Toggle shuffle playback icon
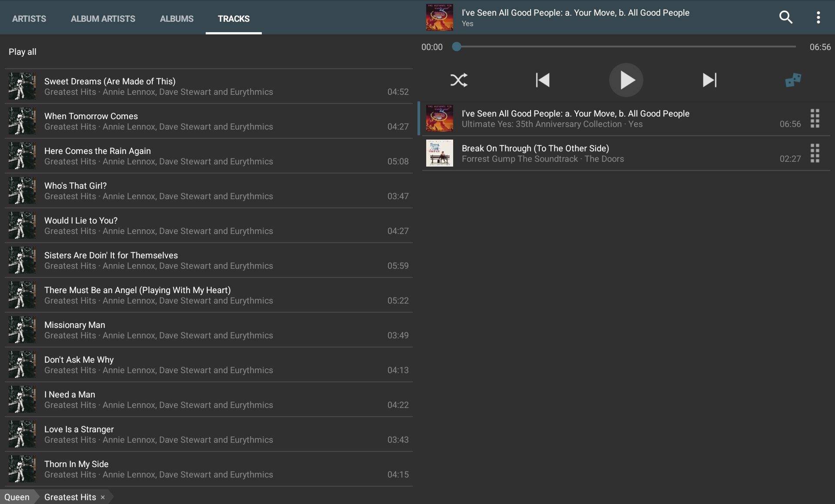The height and width of the screenshot is (504, 835). (x=459, y=80)
